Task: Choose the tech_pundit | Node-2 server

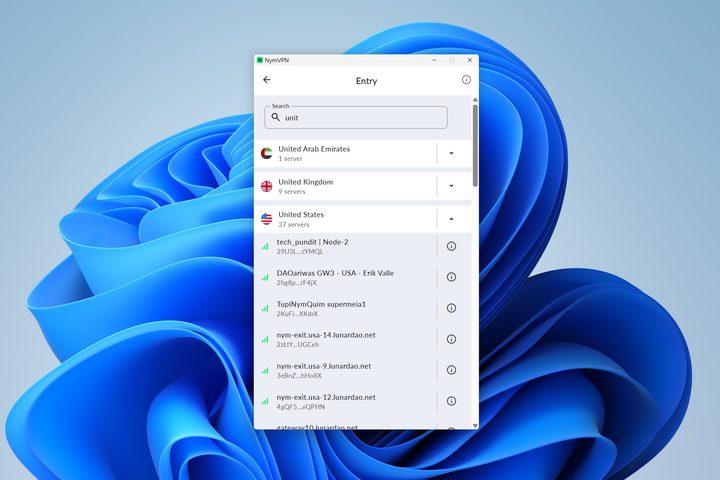Action: tap(345, 246)
